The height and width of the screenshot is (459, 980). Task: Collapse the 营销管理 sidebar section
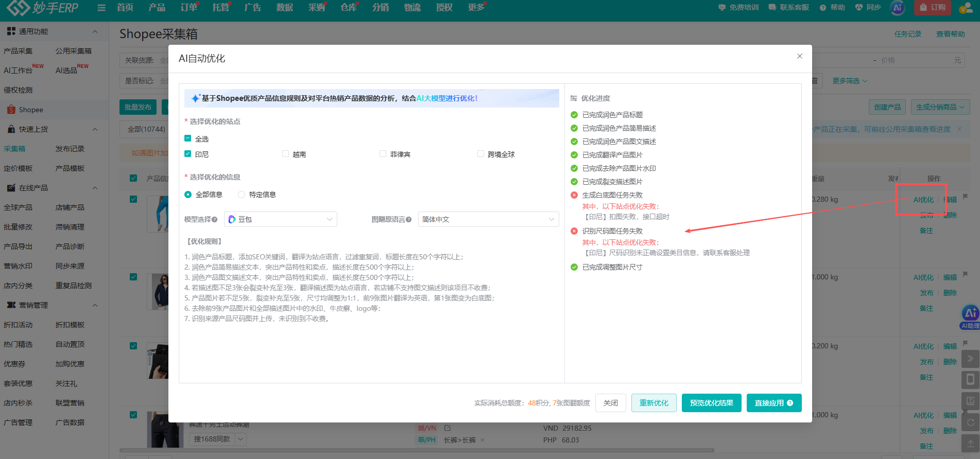95,305
